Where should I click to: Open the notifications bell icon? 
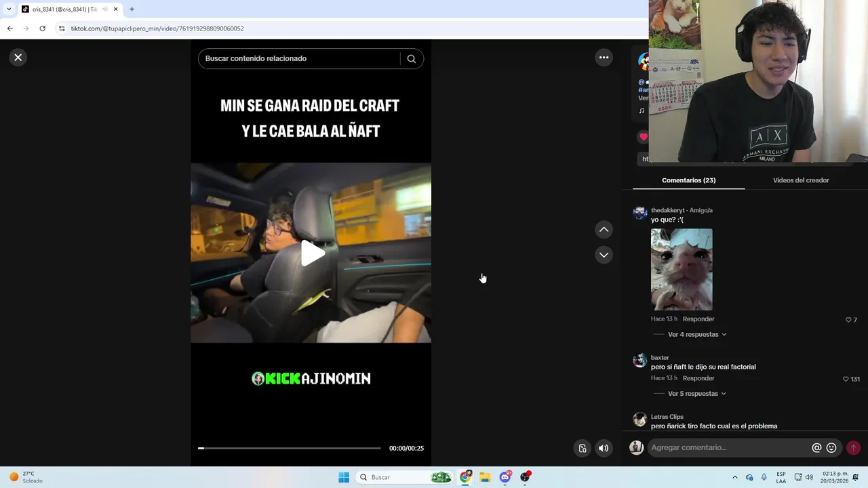(856, 477)
